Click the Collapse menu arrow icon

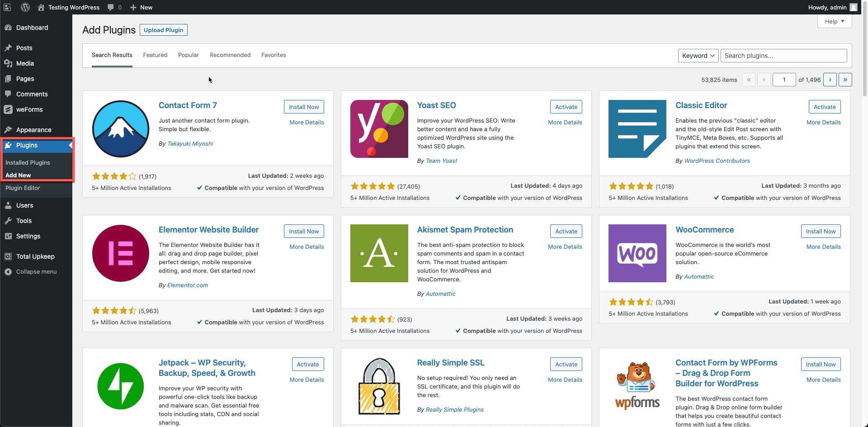coord(8,272)
